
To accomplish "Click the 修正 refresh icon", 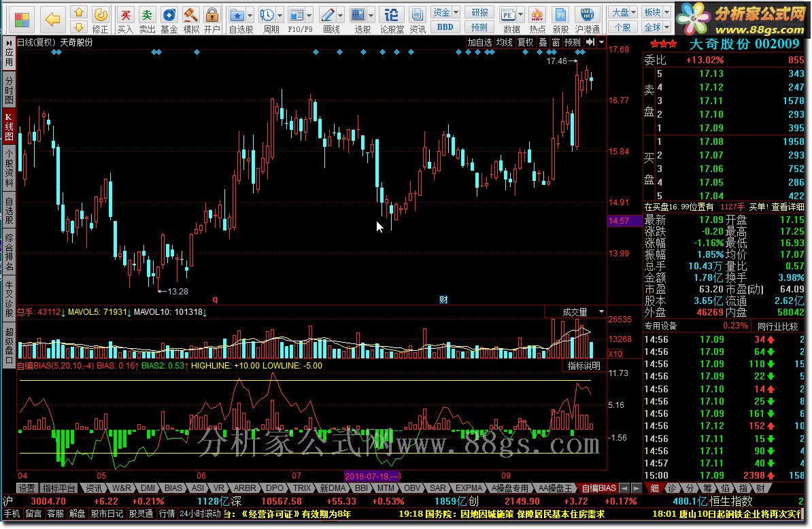I will pyautogui.click(x=101, y=15).
